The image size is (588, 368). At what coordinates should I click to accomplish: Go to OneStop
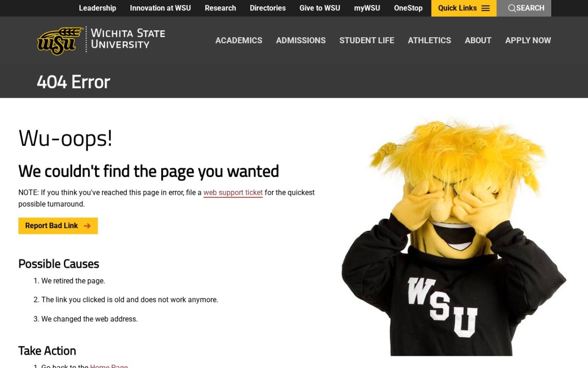(x=408, y=8)
